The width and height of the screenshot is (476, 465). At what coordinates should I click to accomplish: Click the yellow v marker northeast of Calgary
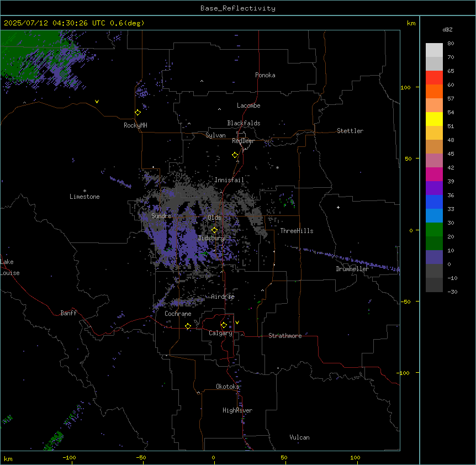point(237,323)
